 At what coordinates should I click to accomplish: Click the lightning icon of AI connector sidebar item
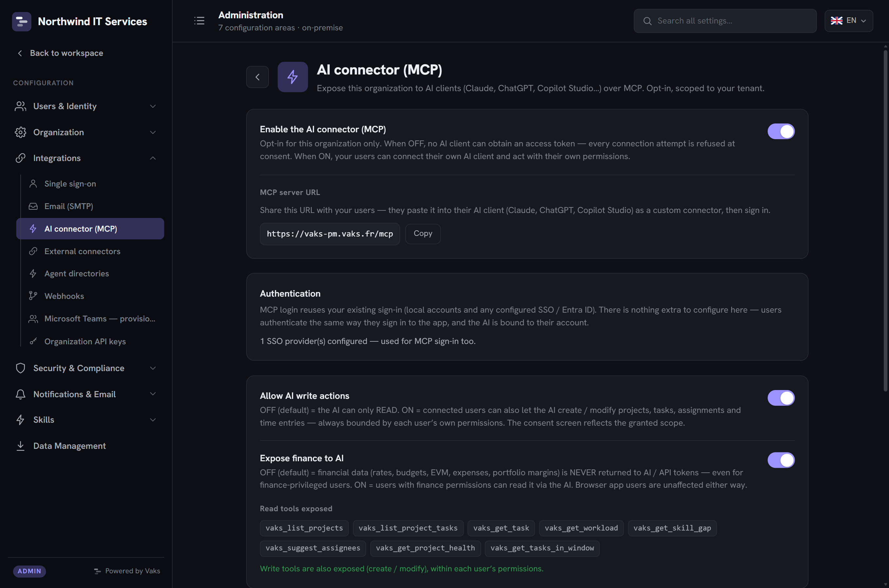33,229
